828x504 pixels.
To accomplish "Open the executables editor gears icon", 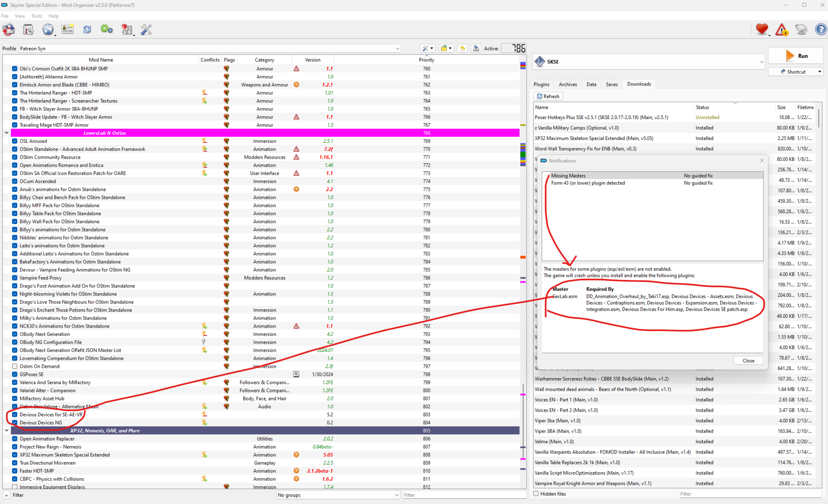I will pyautogui.click(x=107, y=30).
